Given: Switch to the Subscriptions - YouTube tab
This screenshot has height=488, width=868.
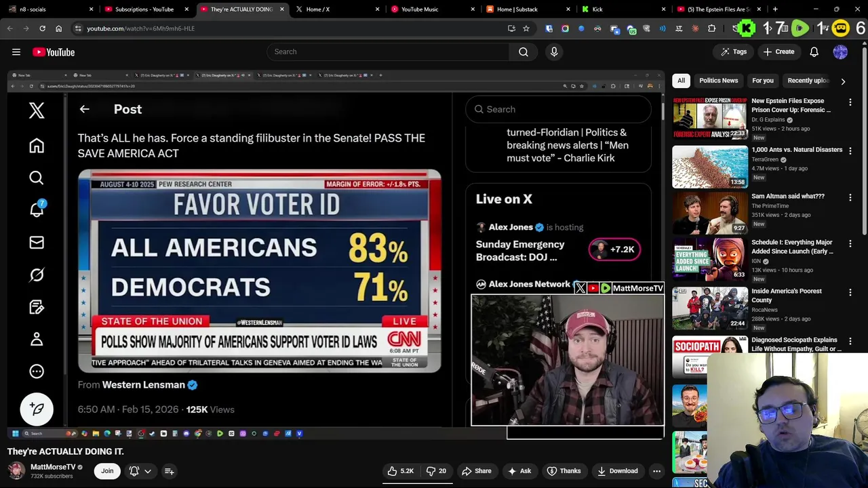Looking at the screenshot, I should [x=146, y=9].
